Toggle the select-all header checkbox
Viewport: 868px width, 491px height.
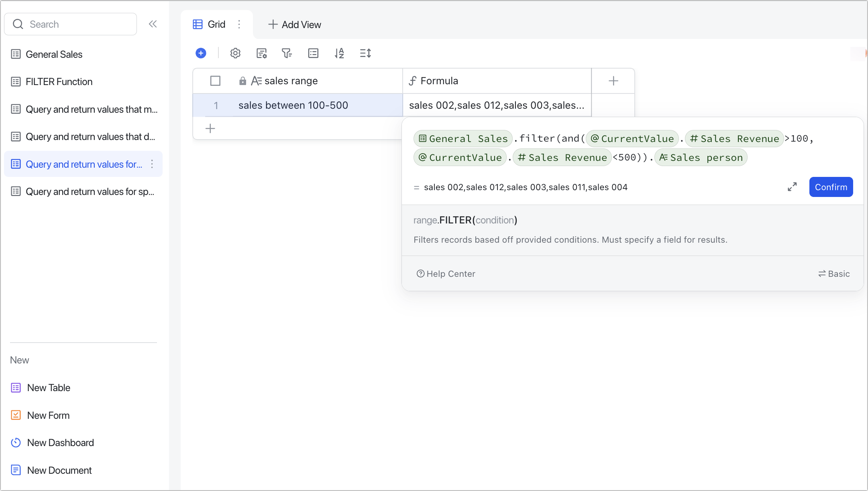(215, 81)
